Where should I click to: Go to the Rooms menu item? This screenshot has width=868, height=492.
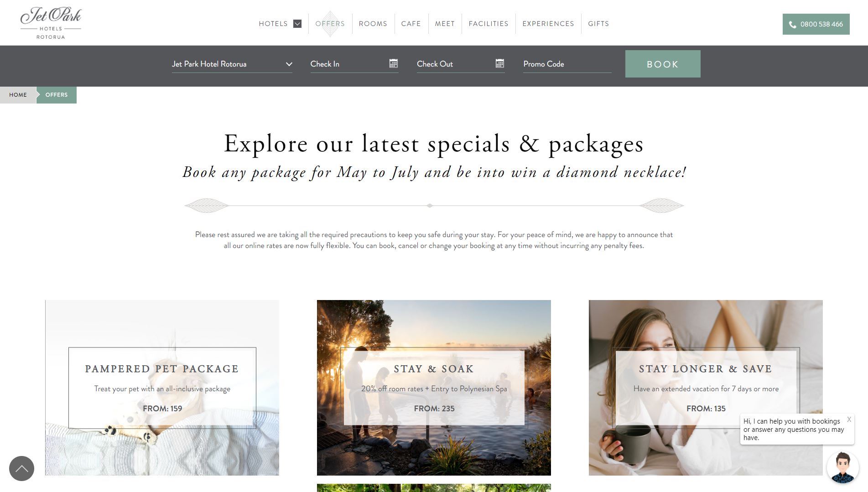click(373, 24)
